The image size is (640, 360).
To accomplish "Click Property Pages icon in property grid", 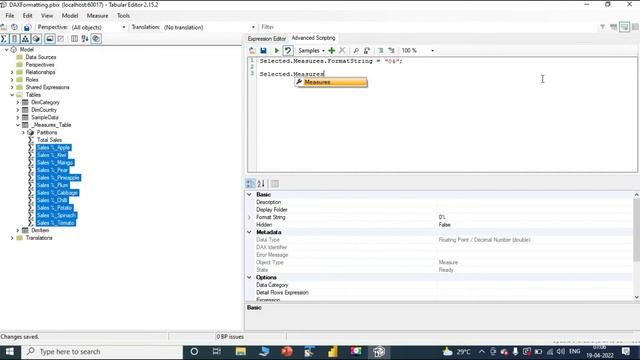I will pos(275,184).
